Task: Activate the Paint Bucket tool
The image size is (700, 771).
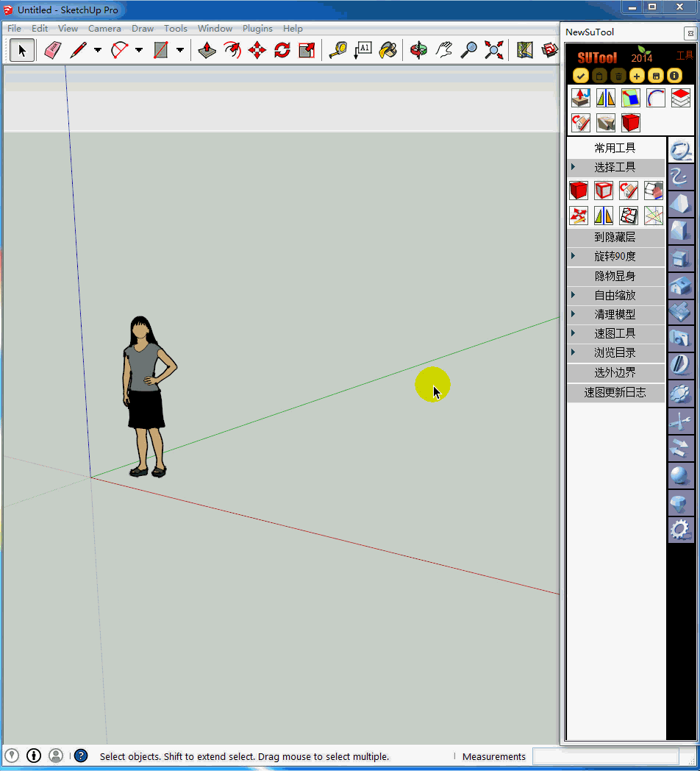Action: click(x=388, y=50)
